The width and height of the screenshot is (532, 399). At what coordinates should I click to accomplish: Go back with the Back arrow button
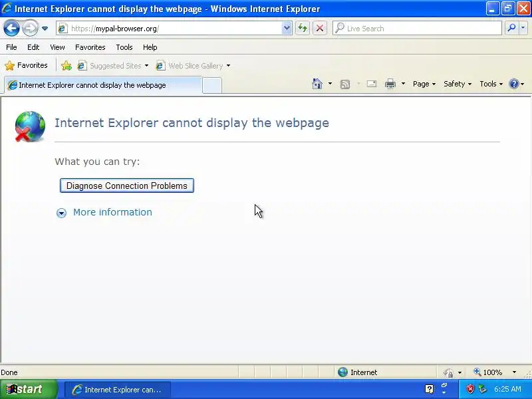[11, 29]
